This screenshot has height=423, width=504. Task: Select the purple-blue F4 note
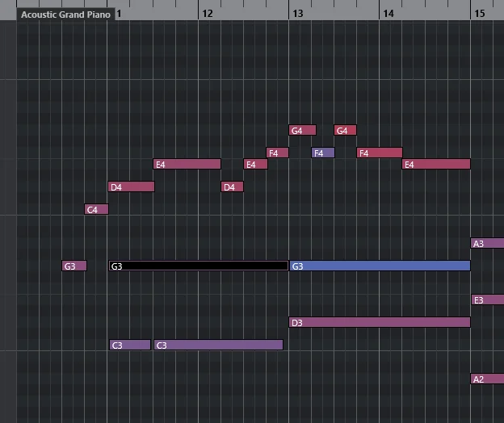pos(323,153)
